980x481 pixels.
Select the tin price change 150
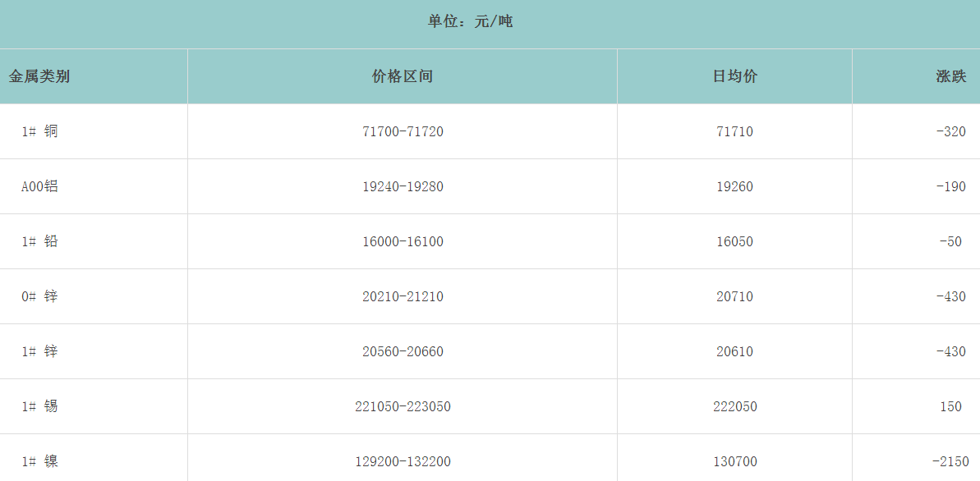point(950,406)
